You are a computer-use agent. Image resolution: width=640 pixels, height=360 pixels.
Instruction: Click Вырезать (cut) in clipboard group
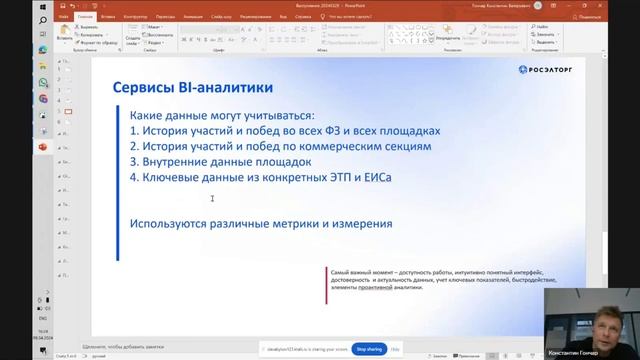[87, 27]
